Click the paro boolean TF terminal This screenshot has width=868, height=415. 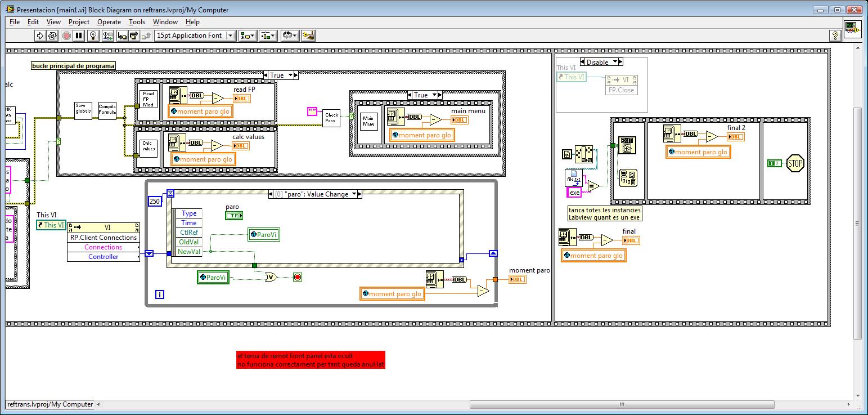tap(234, 216)
